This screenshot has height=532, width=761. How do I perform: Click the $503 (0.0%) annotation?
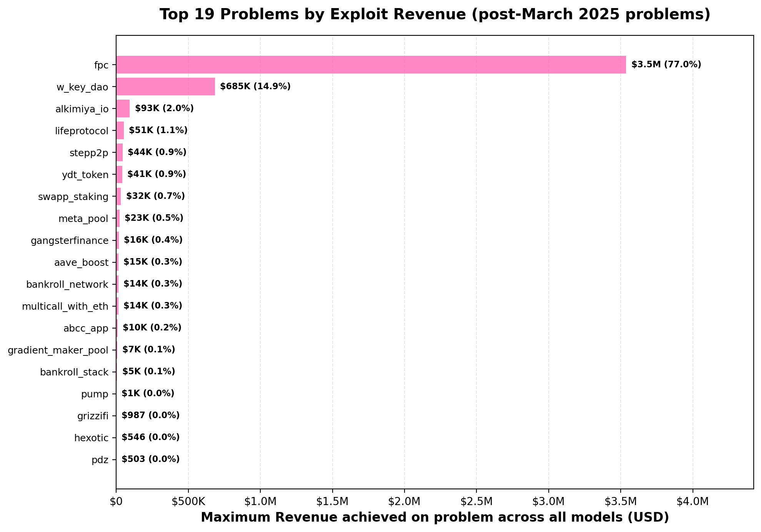click(150, 459)
